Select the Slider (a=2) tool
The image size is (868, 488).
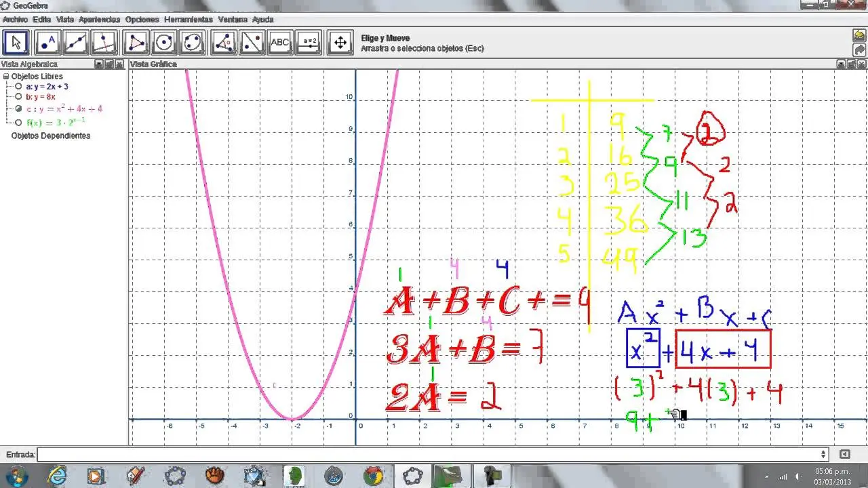pyautogui.click(x=309, y=42)
